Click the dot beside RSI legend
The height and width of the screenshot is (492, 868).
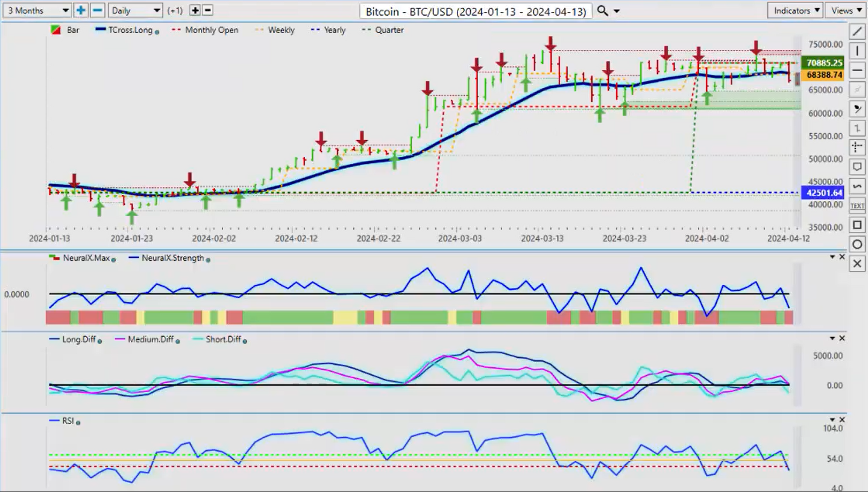pyautogui.click(x=78, y=423)
